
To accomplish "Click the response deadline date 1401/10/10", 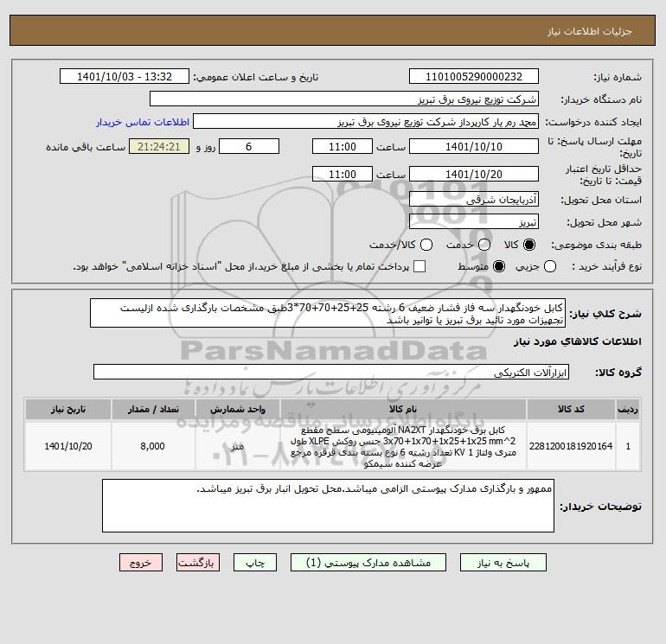I will tap(474, 146).
